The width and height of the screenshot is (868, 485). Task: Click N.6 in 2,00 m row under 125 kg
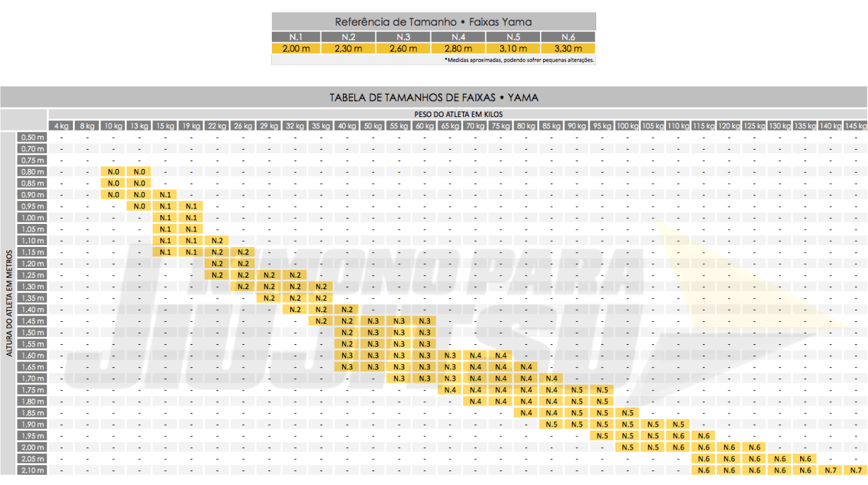(x=755, y=448)
